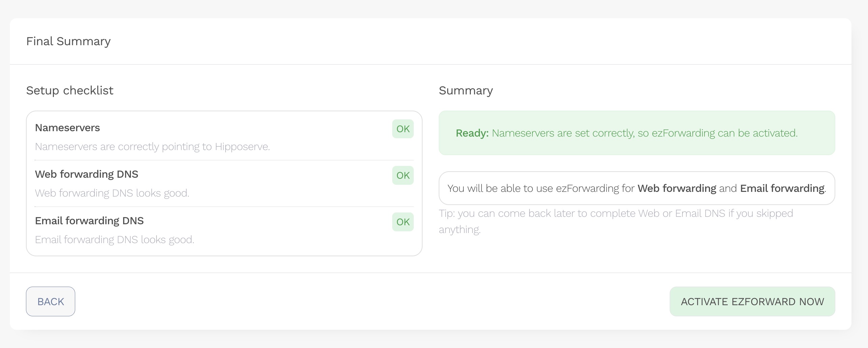Click the Nameservers OK status badge
The height and width of the screenshot is (348, 868).
point(403,129)
